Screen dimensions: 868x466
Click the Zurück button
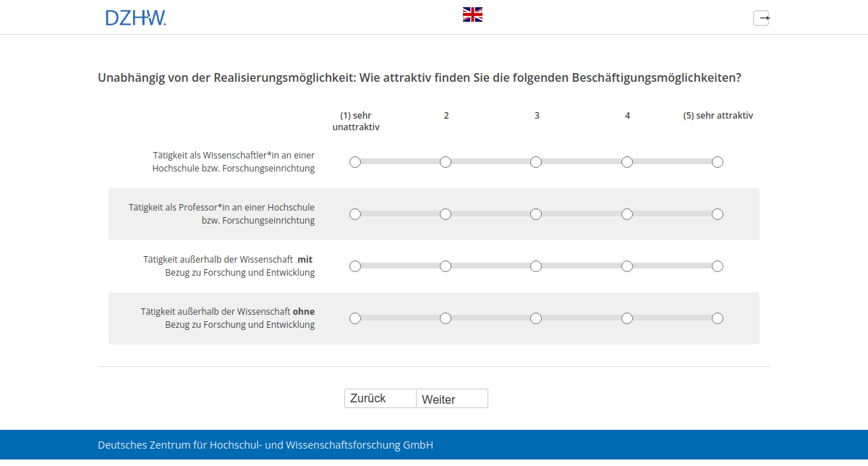(380, 397)
